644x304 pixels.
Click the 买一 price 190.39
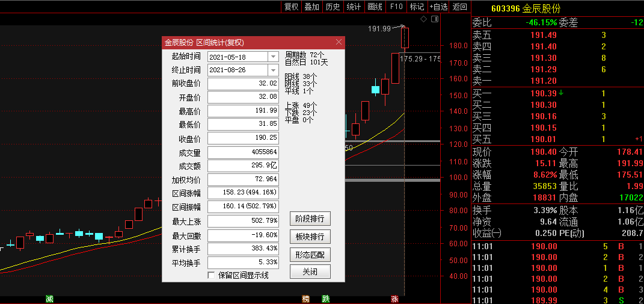[x=544, y=93]
